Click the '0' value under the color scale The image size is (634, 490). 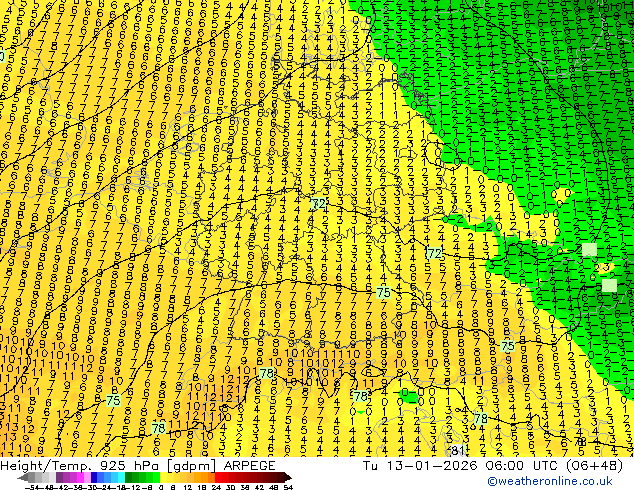161,487
